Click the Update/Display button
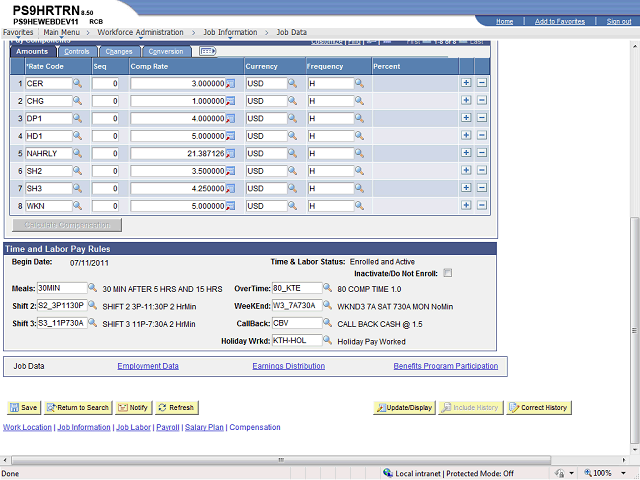The image size is (640, 480). coord(404,407)
